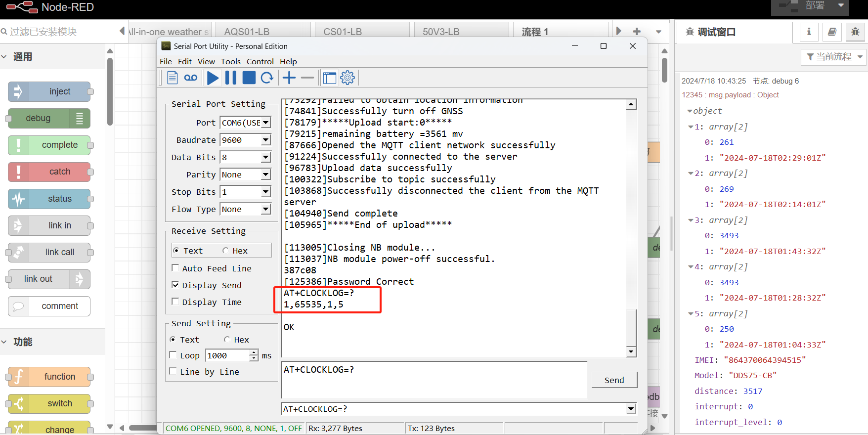The height and width of the screenshot is (435, 868).
Task: Select the status node in the palette
Action: coord(49,199)
